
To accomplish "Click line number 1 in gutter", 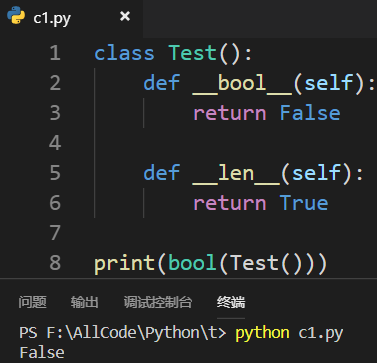I will [55, 53].
